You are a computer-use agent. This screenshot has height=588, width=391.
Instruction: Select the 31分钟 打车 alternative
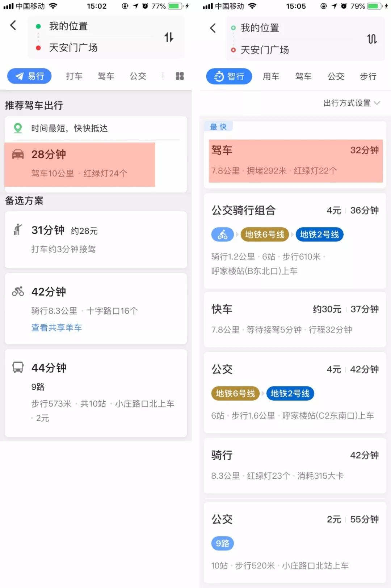pos(96,240)
